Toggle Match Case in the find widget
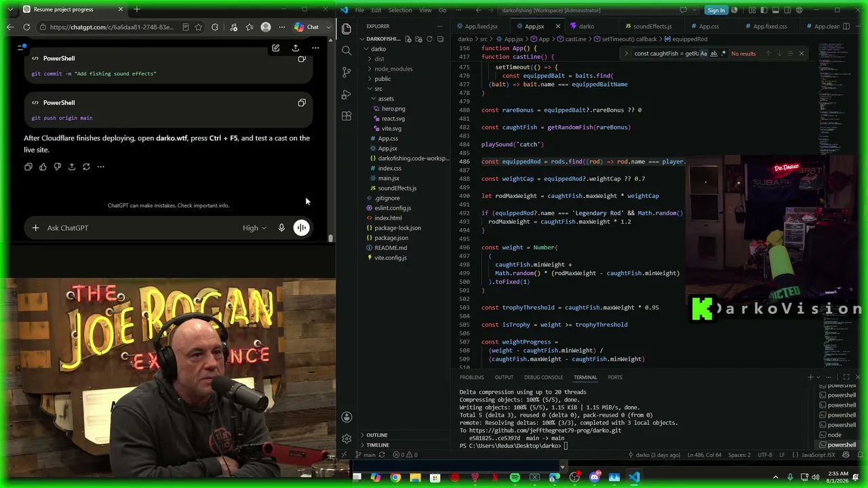 (704, 54)
